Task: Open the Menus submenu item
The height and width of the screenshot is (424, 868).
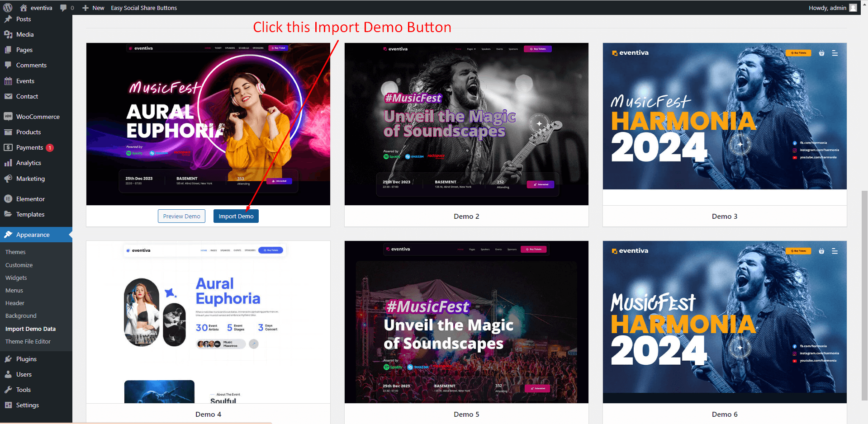Action: (14, 290)
